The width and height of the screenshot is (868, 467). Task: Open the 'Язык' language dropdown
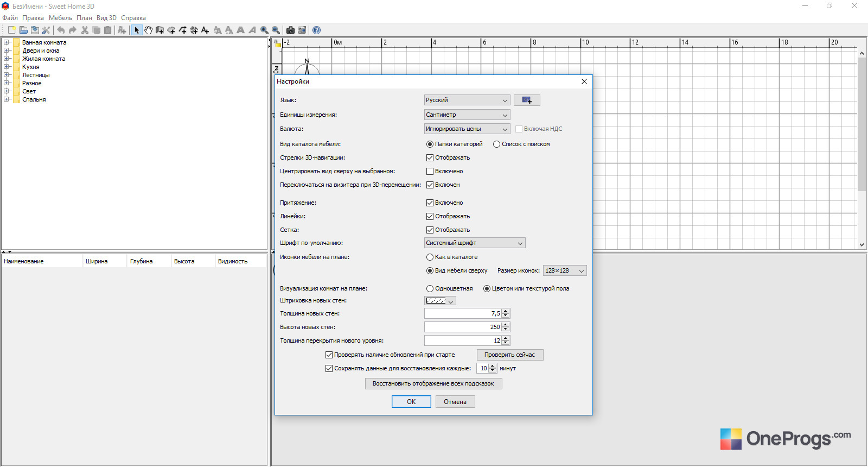tap(467, 100)
